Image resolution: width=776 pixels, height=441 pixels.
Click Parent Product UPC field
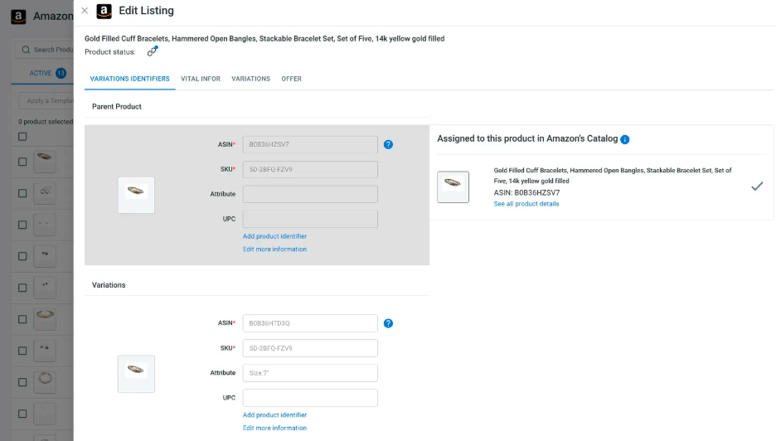tap(310, 219)
